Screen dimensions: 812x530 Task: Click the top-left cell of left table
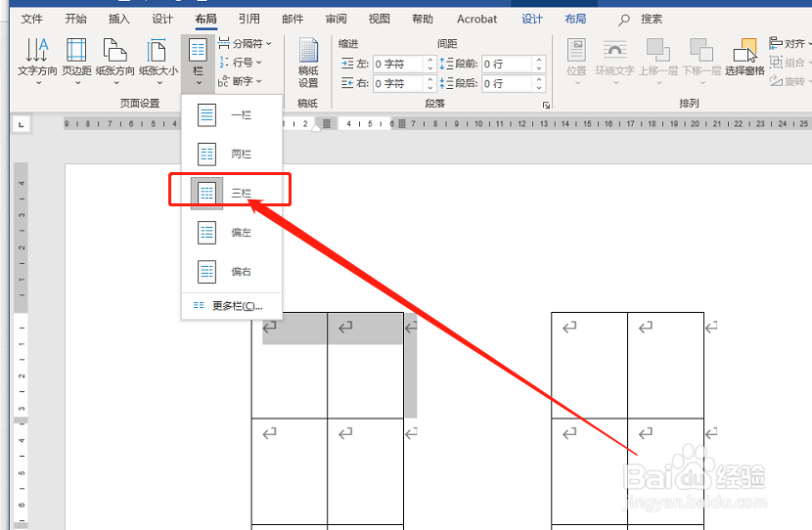coord(290,366)
